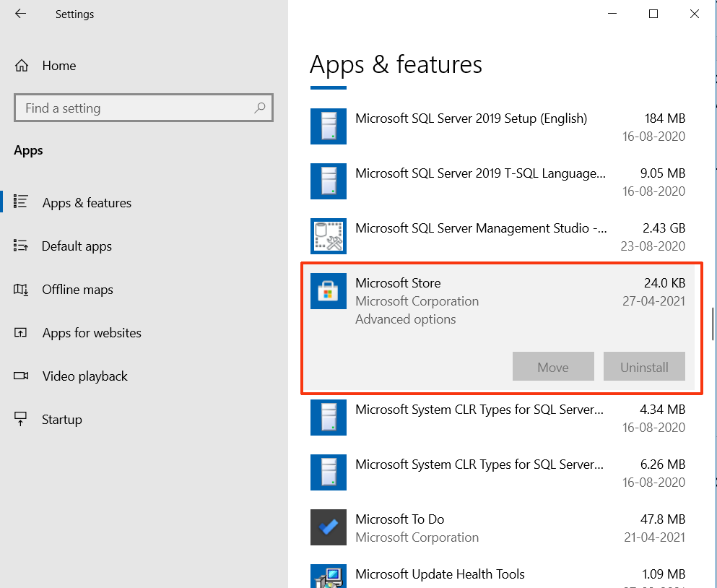Click the Apps for websites icon

[x=20, y=333]
